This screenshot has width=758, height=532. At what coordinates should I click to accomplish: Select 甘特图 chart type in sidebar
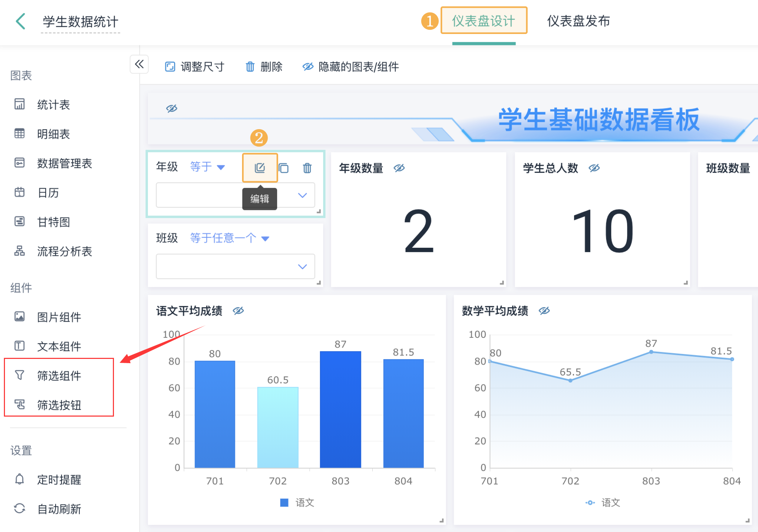[x=53, y=222]
